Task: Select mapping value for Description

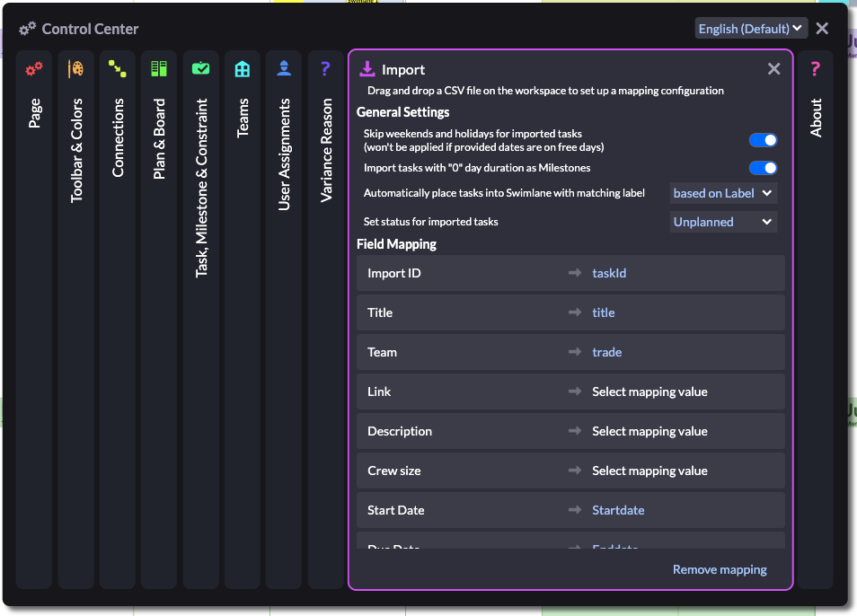Action: click(x=649, y=431)
